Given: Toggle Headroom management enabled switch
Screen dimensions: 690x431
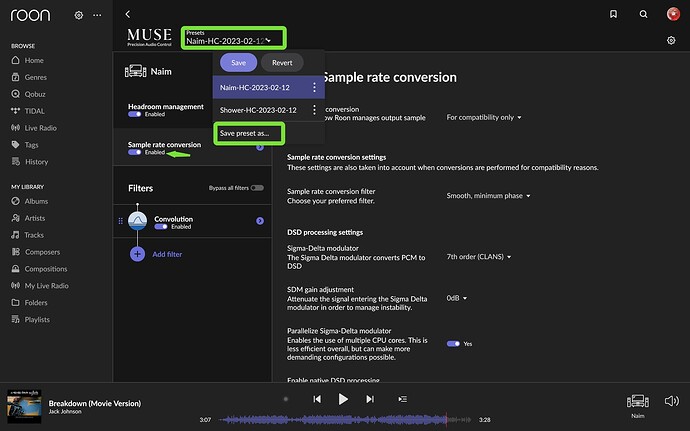Looking at the screenshot, I should coord(135,114).
